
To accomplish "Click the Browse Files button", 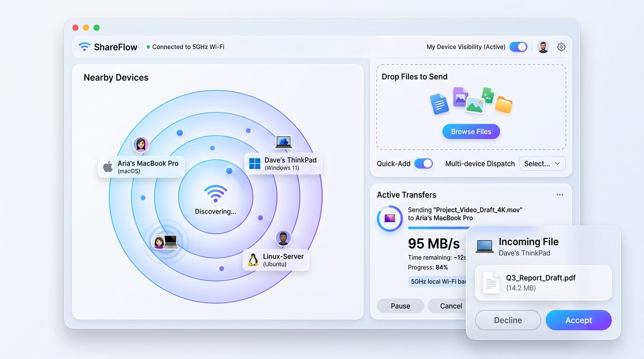I will coord(471,131).
